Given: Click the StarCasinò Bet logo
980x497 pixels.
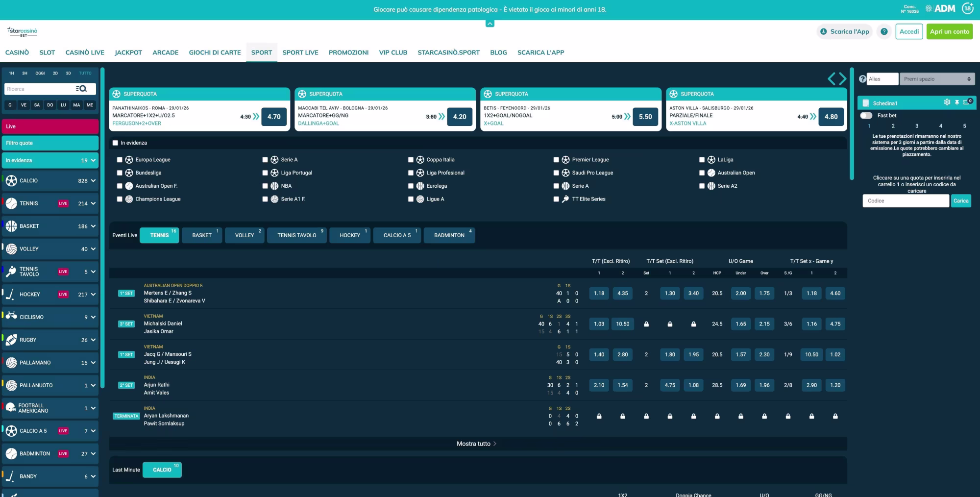Looking at the screenshot, I should point(23,31).
